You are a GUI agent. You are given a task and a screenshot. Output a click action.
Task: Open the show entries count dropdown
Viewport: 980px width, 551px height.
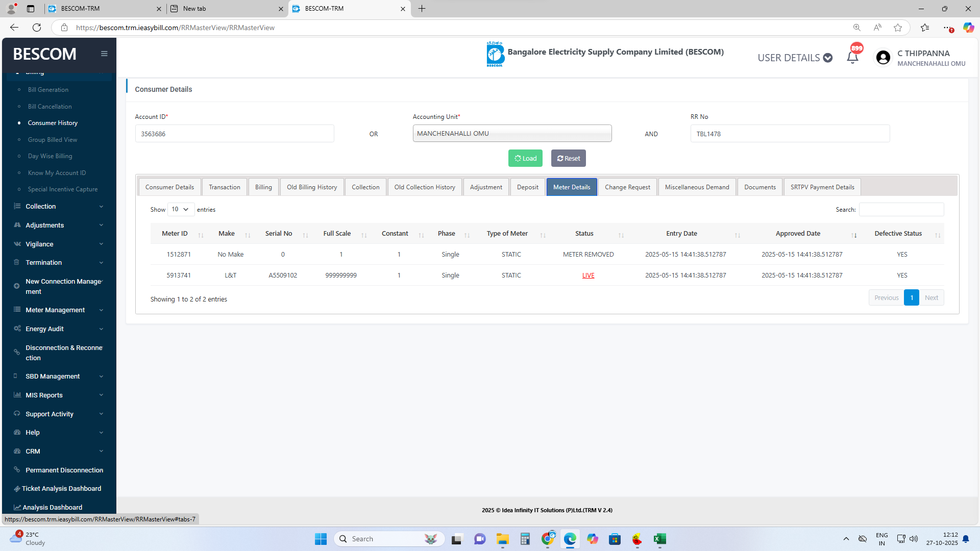[x=181, y=209]
